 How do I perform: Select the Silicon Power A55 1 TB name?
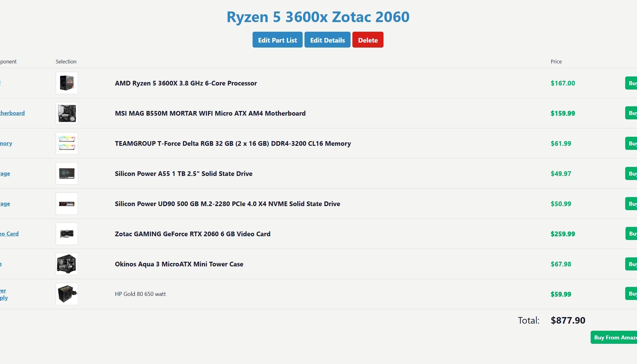[x=184, y=174]
